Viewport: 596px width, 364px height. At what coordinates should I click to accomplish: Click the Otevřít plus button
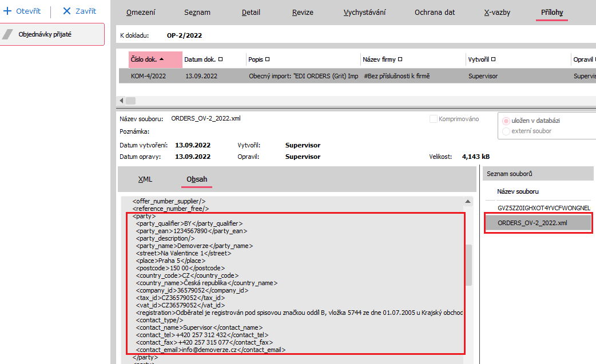[22, 11]
